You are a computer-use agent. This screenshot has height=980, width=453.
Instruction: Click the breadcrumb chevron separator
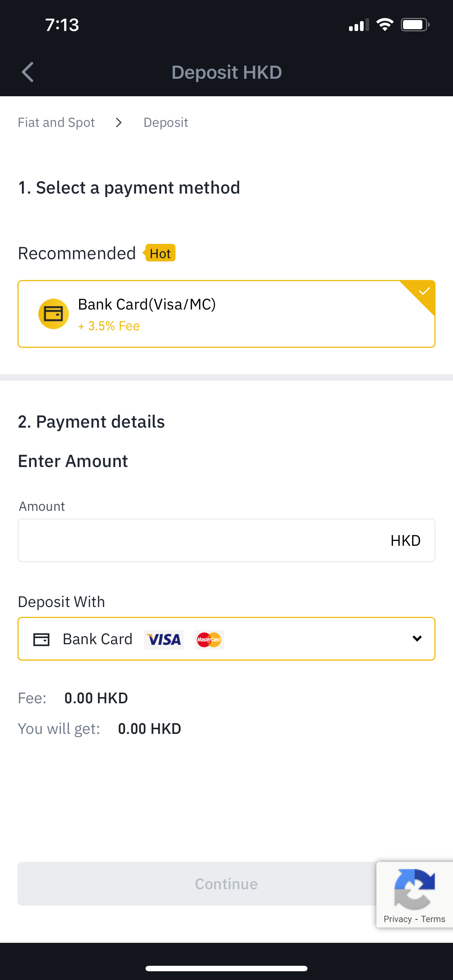click(x=119, y=122)
